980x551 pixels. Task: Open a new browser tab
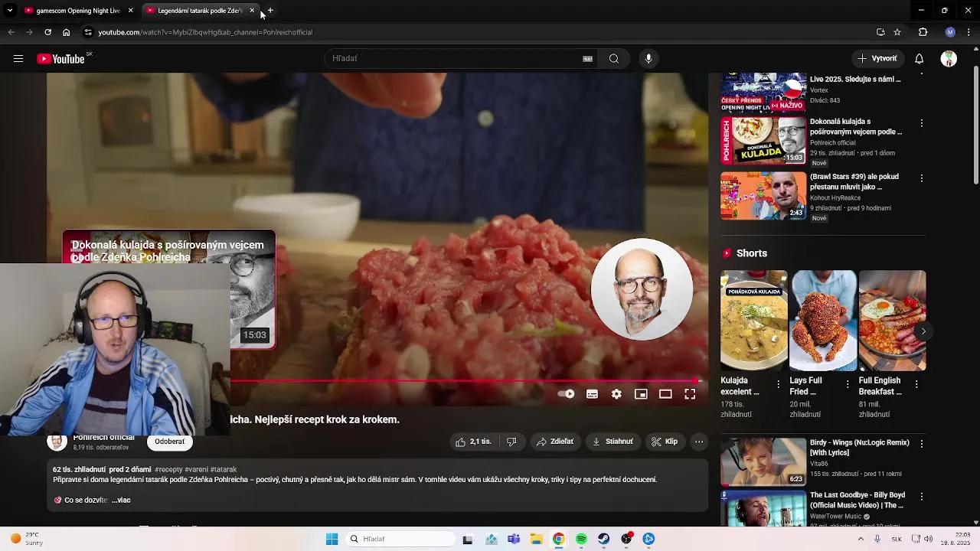[x=270, y=11]
